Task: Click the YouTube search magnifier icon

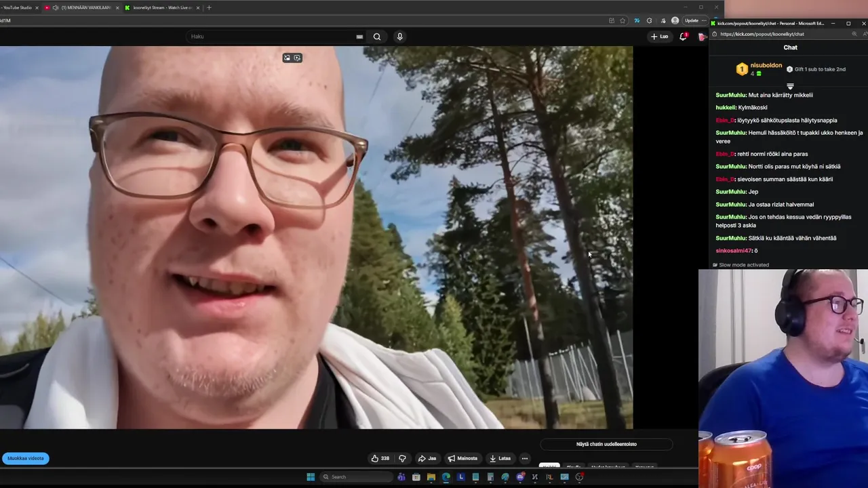Action: tap(377, 37)
